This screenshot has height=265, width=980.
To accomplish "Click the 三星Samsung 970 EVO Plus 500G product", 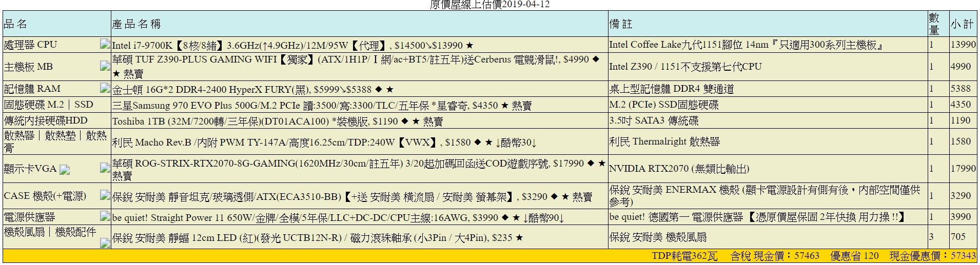I will 322,105.
